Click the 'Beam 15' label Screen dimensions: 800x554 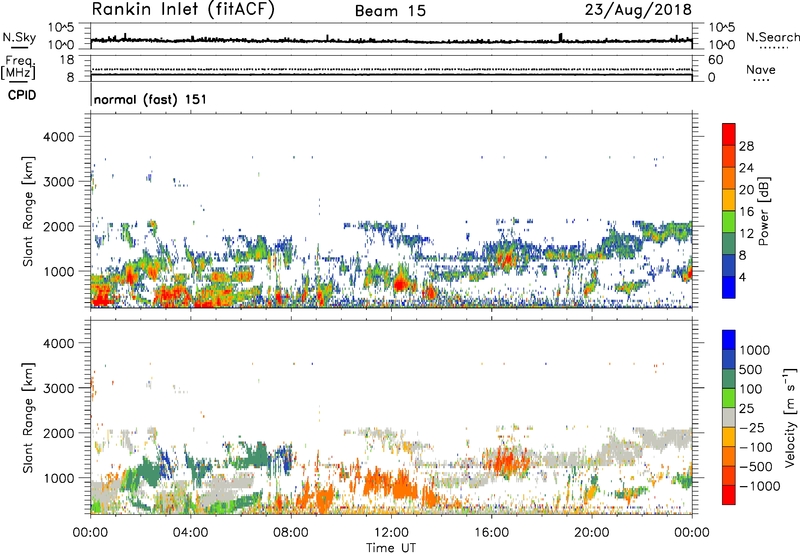(x=390, y=11)
